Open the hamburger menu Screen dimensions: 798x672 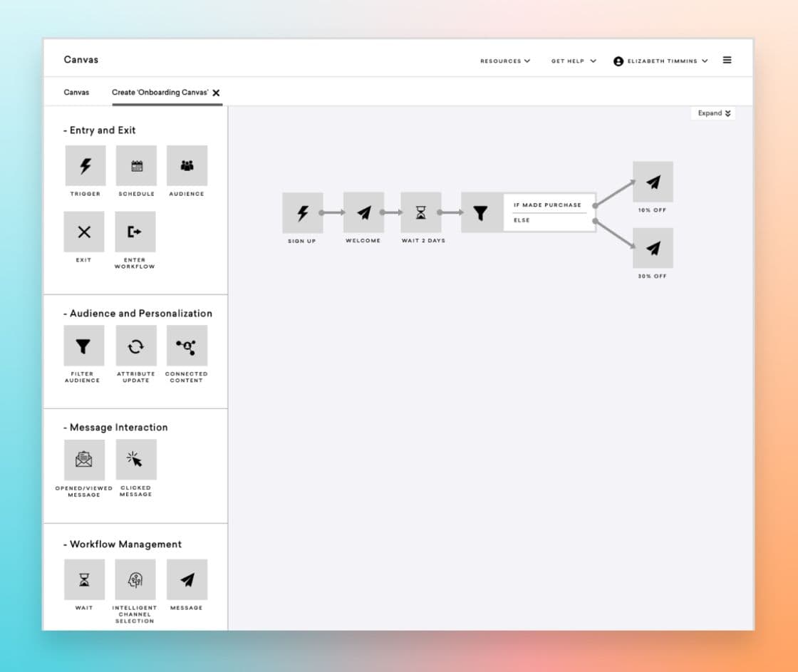(x=727, y=61)
